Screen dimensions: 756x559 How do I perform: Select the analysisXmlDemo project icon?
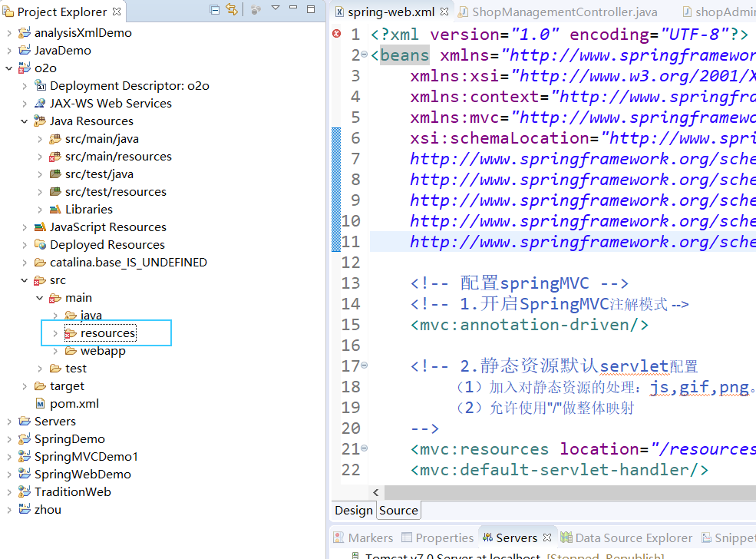coord(24,33)
